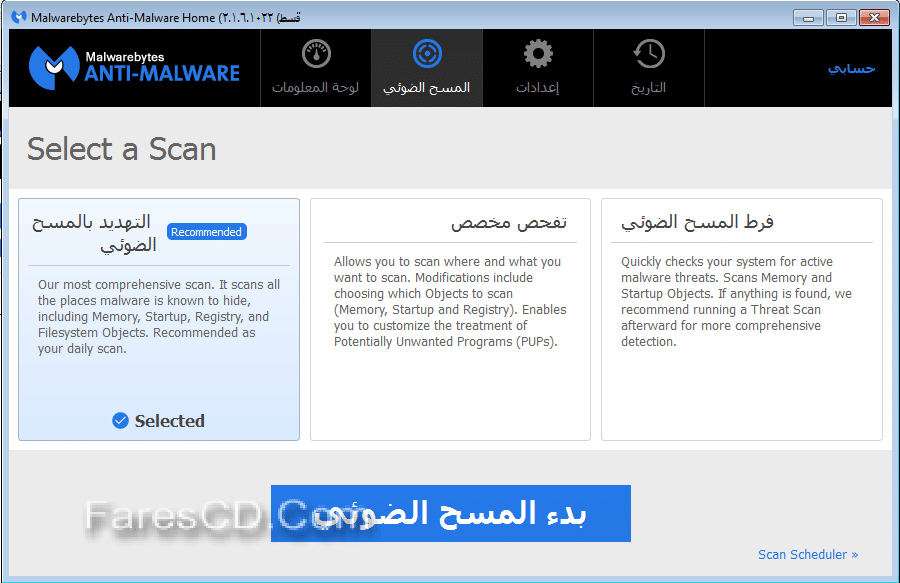Choose the Custom Scan card description
Image resolution: width=900 pixels, height=583 pixels.
[x=450, y=302]
